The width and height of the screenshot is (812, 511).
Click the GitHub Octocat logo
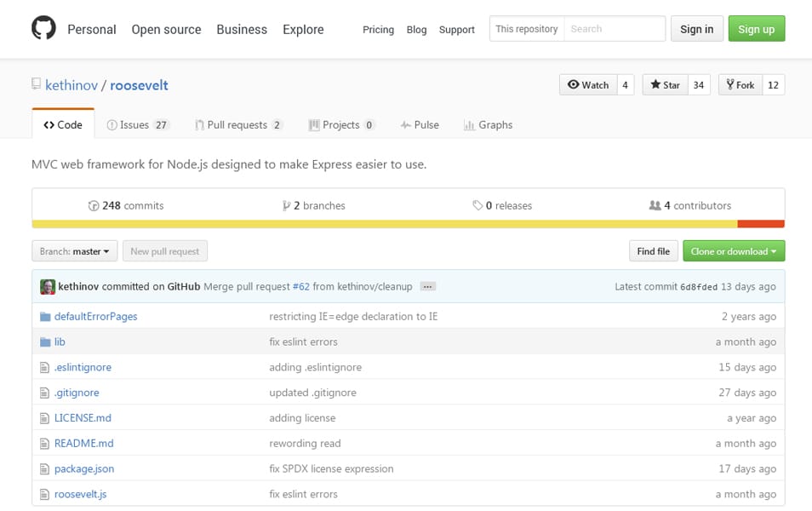coord(43,28)
